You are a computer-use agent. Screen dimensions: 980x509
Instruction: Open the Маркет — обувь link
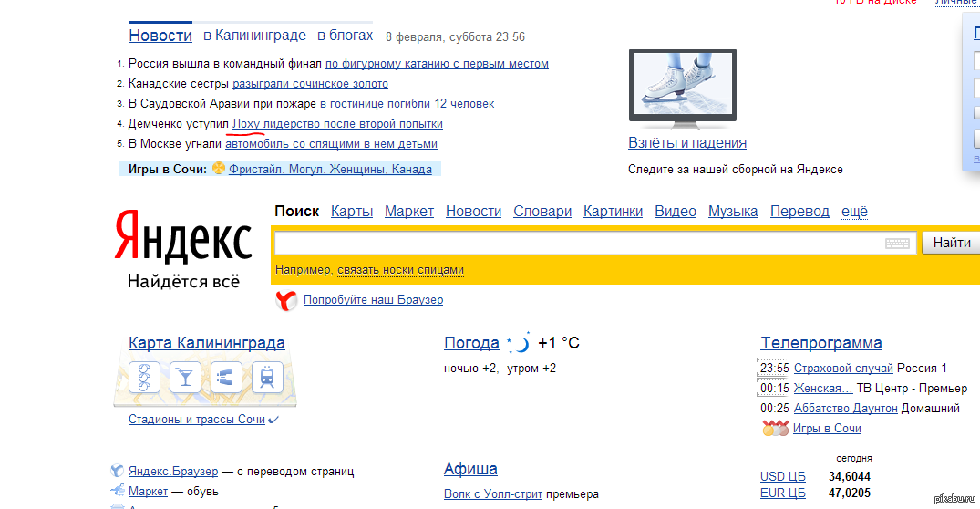click(x=148, y=491)
